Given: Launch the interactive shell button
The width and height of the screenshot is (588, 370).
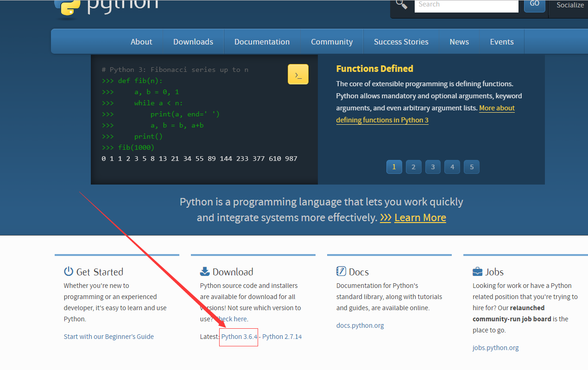Looking at the screenshot, I should 298,74.
